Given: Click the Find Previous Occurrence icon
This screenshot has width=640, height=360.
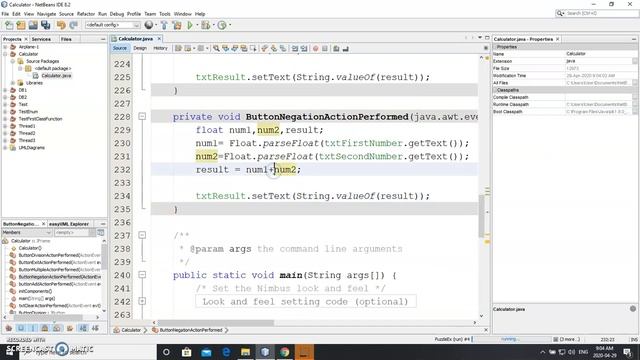Looking at the screenshot, I should [225, 49].
